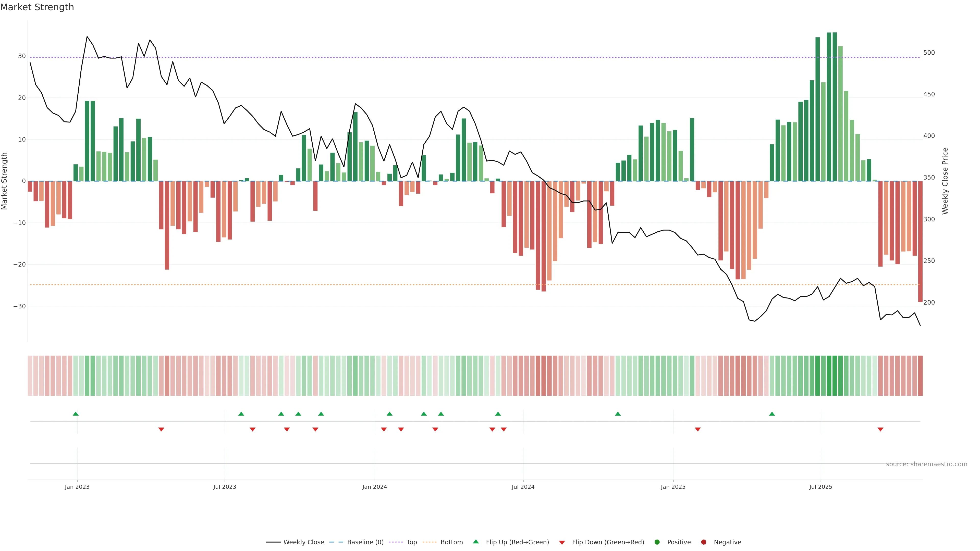The width and height of the screenshot is (980, 551).
Task: Click the flip-up triangle between Jul 2024 and Jan 2025
Action: coord(618,414)
